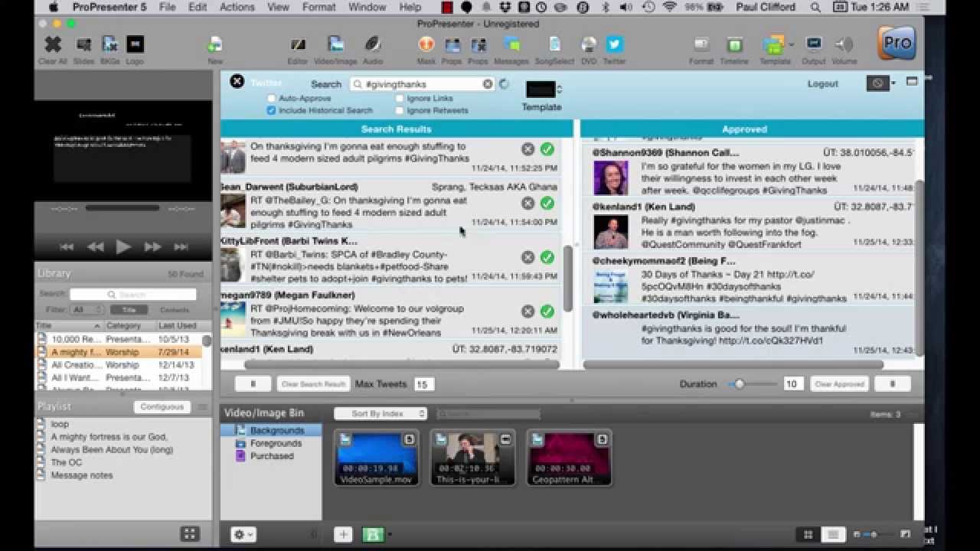
Task: Click the Clear Approved button
Action: click(839, 384)
